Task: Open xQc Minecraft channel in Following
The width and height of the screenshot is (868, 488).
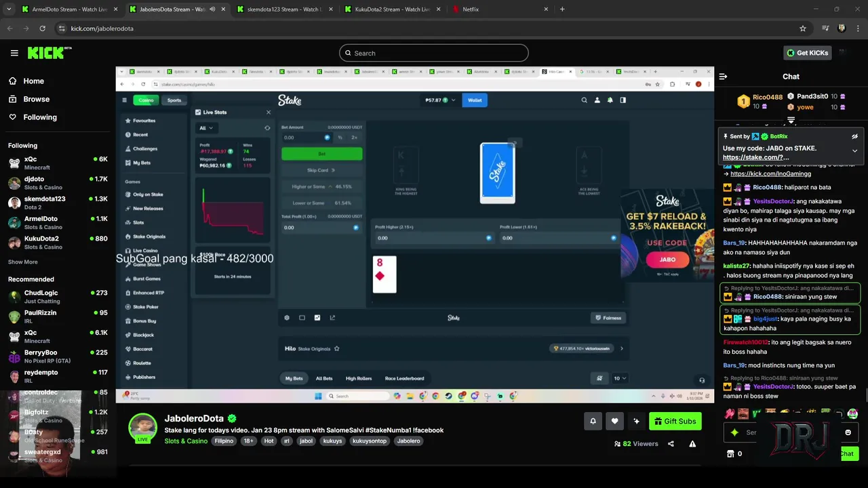Action: tap(58, 163)
